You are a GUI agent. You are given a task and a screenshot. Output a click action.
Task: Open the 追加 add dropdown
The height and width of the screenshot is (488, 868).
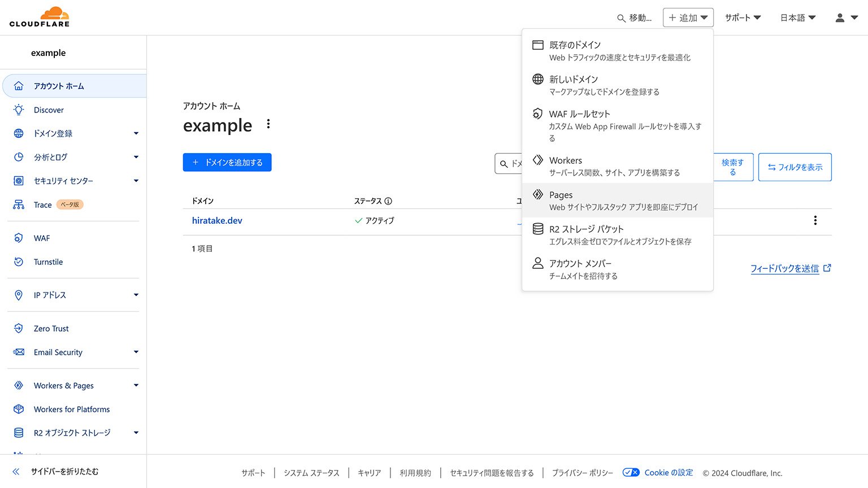688,18
